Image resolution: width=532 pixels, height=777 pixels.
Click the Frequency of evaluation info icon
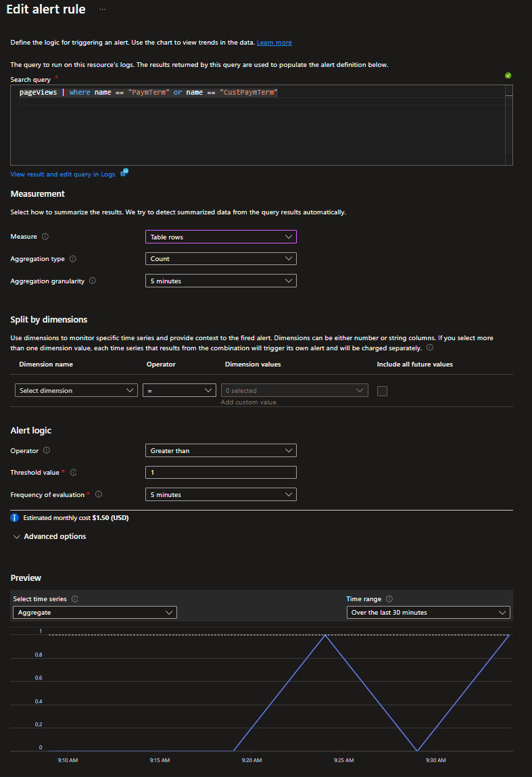pyautogui.click(x=99, y=494)
